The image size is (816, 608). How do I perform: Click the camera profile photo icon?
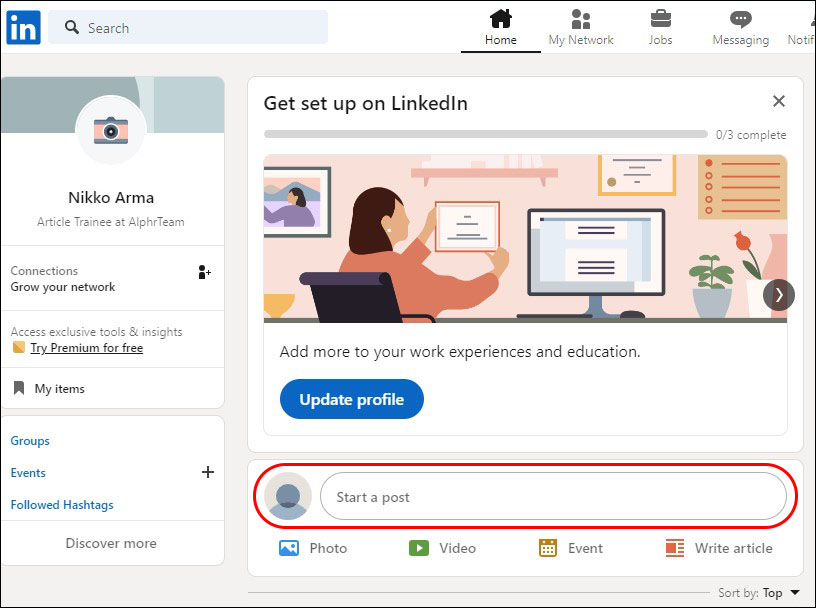[x=111, y=130]
